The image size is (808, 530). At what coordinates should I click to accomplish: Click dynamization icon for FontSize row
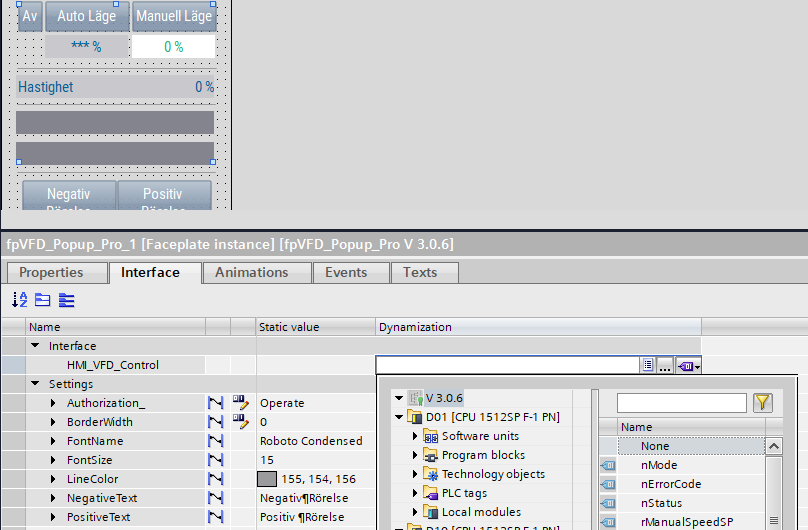(x=215, y=460)
